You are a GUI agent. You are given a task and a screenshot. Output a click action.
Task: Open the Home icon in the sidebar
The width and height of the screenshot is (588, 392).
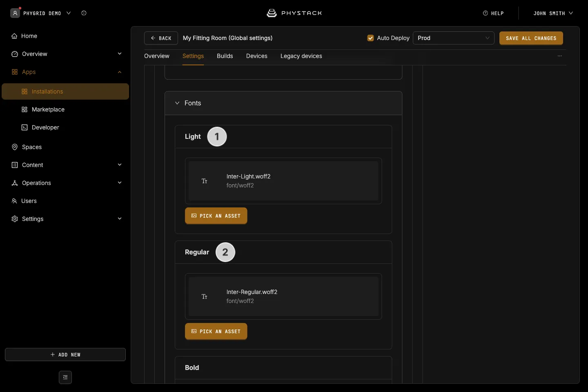[14, 36]
